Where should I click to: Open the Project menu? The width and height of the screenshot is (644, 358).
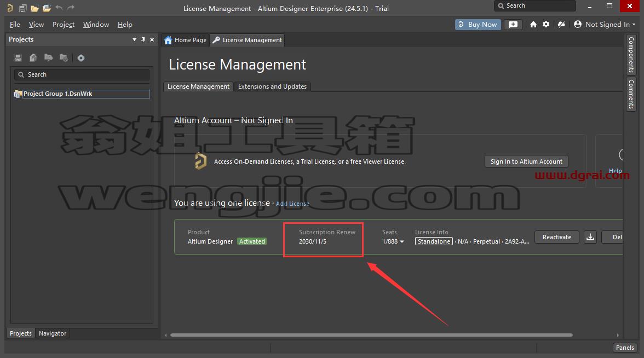point(64,25)
